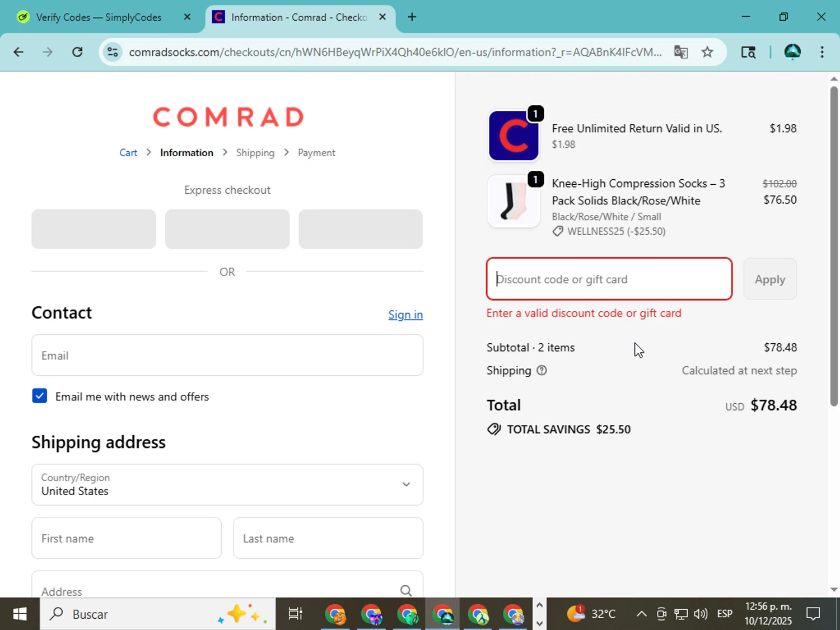The width and height of the screenshot is (840, 630).
Task: Open site information icon in address bar
Action: pyautogui.click(x=113, y=52)
